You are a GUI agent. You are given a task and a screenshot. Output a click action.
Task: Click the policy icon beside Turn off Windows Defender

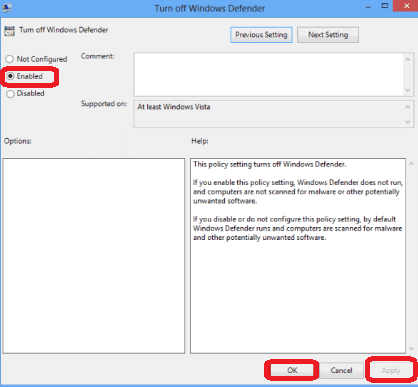click(x=9, y=31)
